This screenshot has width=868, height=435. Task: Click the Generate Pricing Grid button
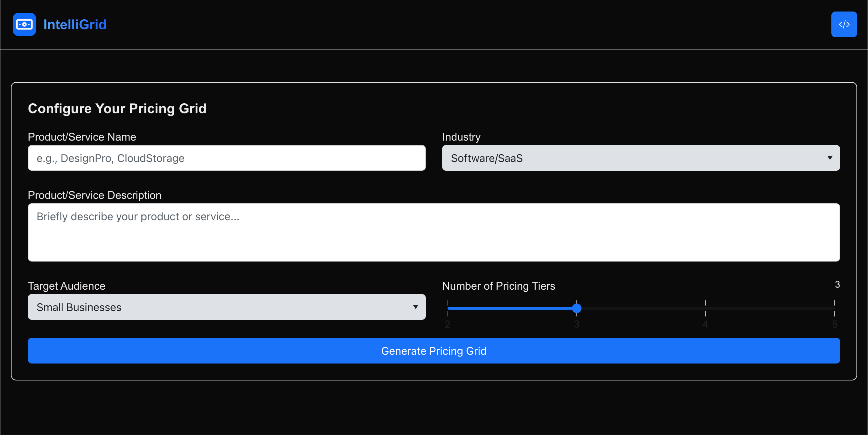(434, 351)
